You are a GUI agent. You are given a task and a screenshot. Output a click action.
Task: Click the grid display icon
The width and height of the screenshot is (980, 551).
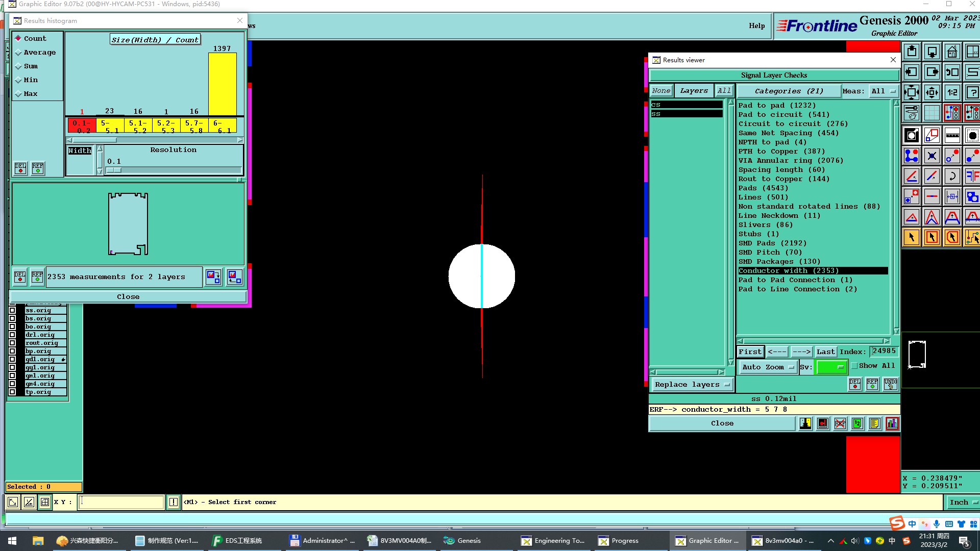tap(932, 113)
